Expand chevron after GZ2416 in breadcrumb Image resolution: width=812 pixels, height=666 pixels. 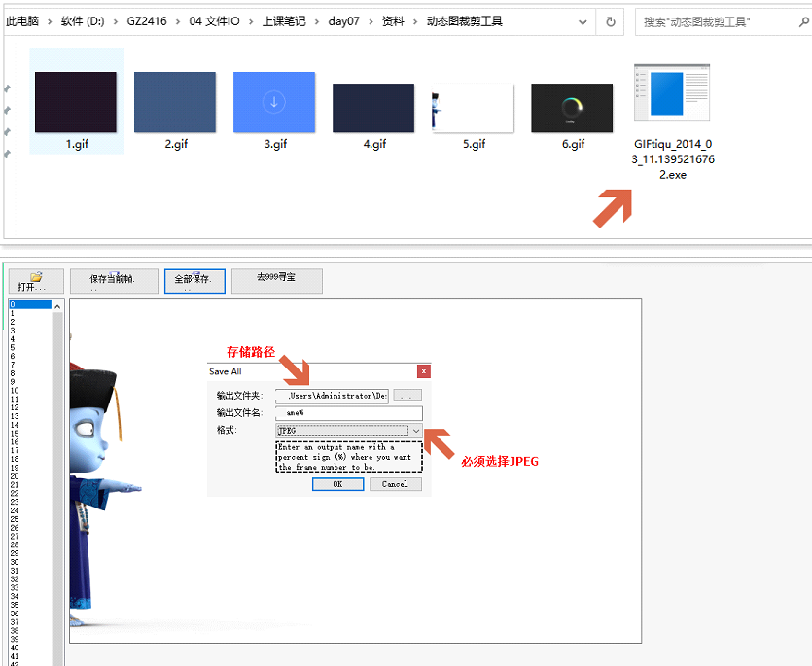[x=178, y=21]
